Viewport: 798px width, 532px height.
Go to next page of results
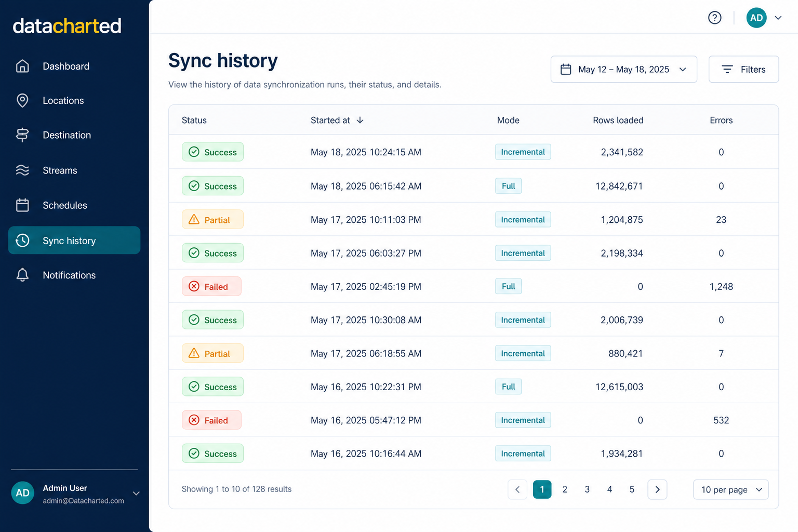pos(657,489)
